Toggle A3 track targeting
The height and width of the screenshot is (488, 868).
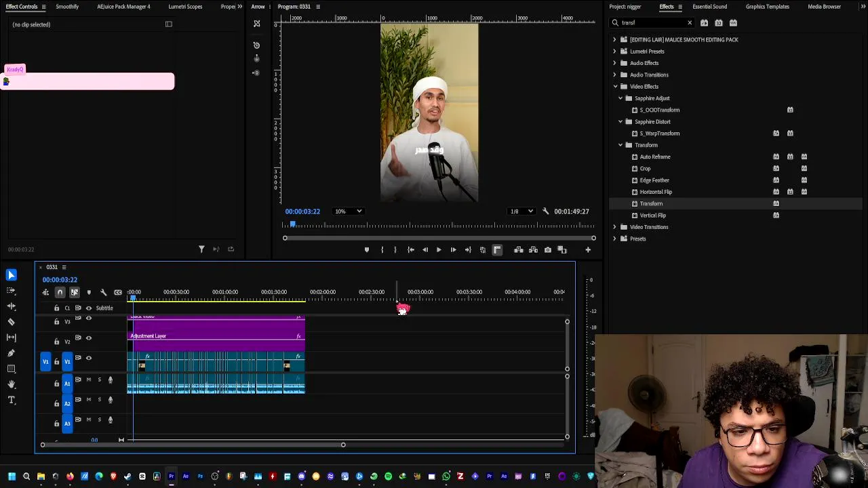tap(67, 424)
